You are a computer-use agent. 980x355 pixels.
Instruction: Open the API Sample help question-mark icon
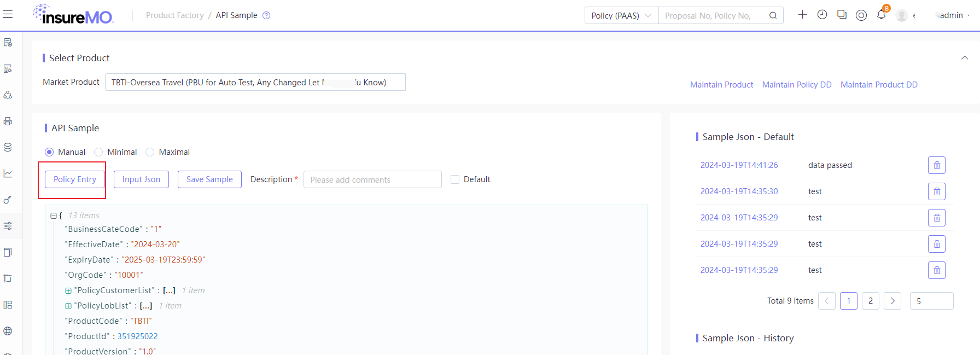pyautogui.click(x=266, y=15)
